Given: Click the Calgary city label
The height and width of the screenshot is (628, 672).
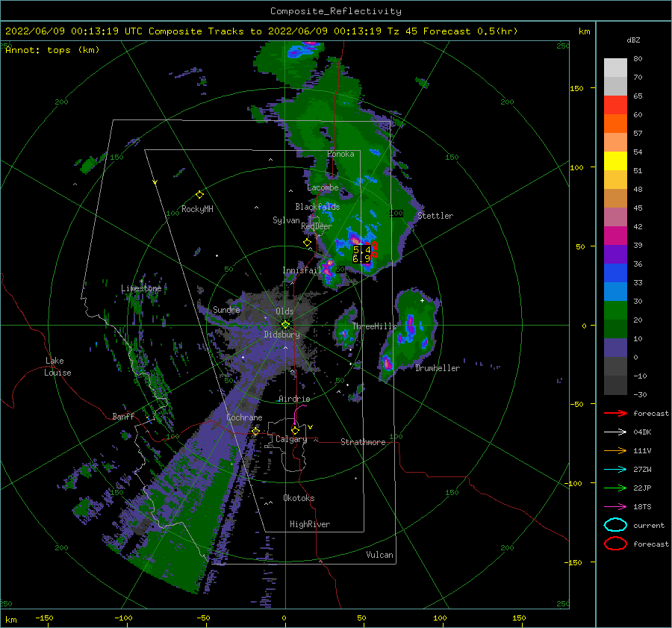Looking at the screenshot, I should 291,439.
